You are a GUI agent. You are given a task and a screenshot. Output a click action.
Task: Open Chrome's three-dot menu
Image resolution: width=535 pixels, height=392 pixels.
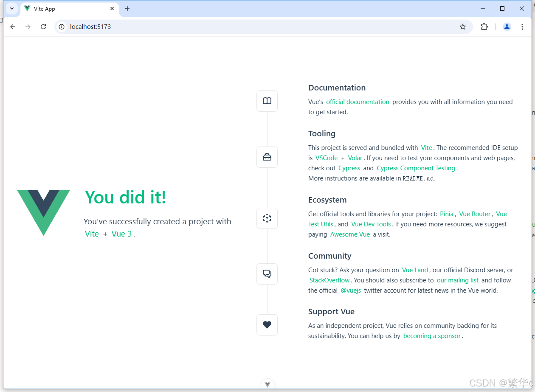(522, 27)
